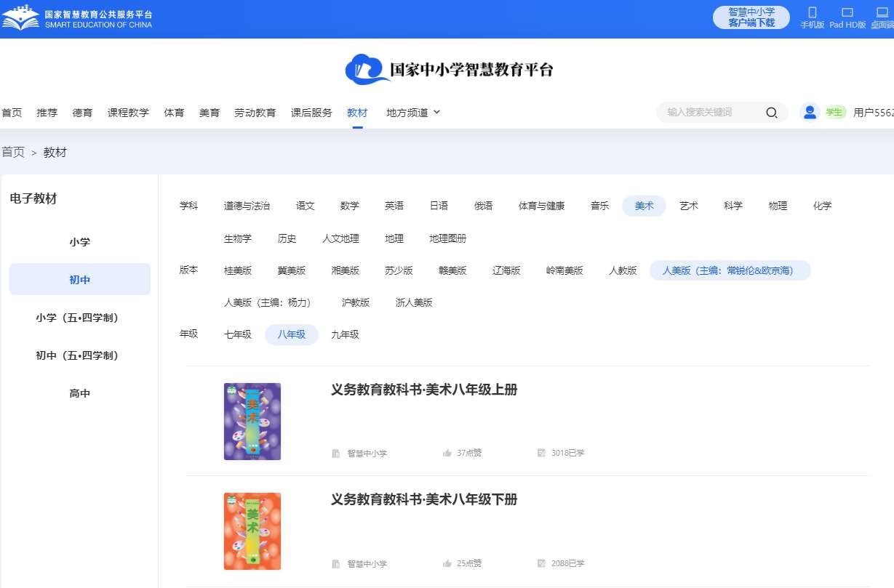Choose the 数学 subject
This screenshot has width=894, height=588.
coord(350,206)
